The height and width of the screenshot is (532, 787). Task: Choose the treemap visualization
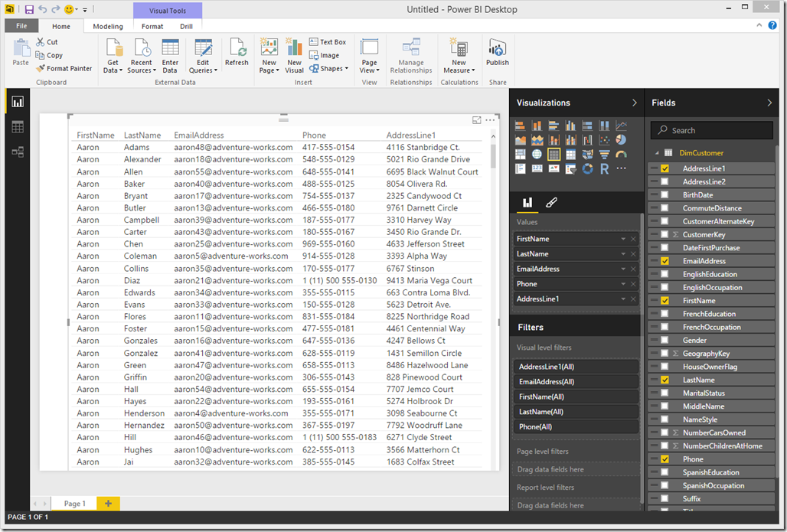(520, 154)
